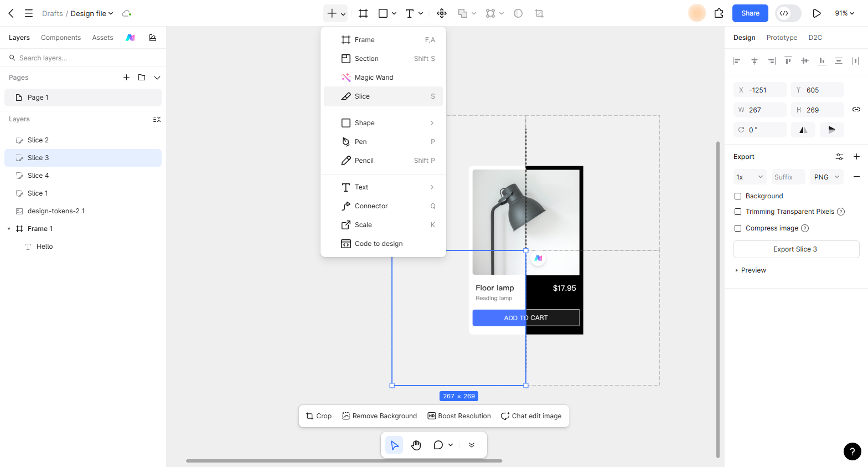Viewport: 868px width, 467px height.
Task: Add export setting plus icon
Action: 856,157
